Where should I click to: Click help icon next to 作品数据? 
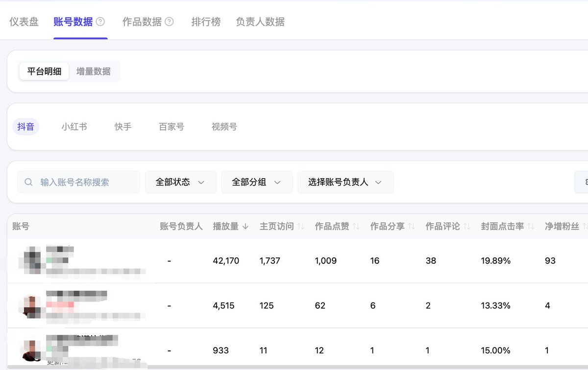pos(169,22)
